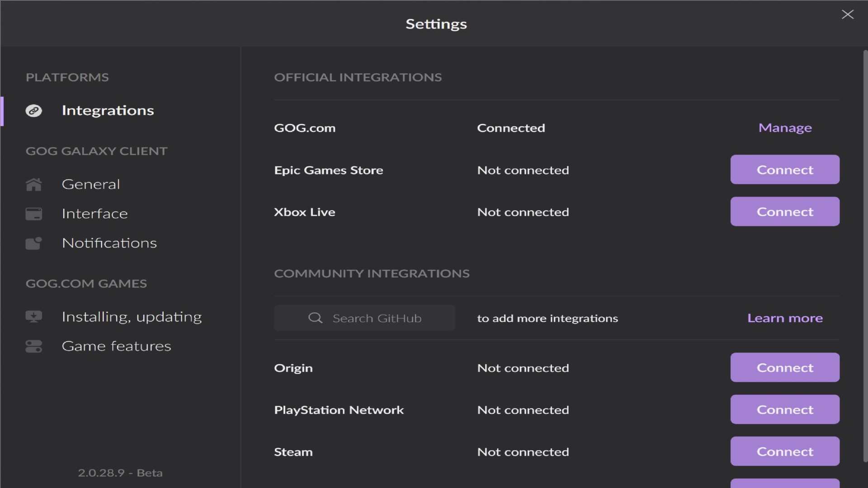
Task: Connect the PlayStation Network integration
Action: click(x=784, y=410)
